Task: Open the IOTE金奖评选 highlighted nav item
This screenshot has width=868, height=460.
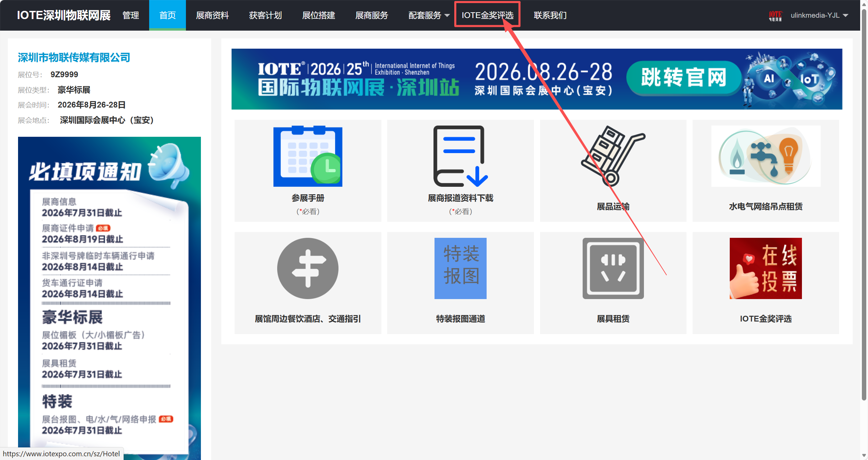Action: pyautogui.click(x=487, y=16)
